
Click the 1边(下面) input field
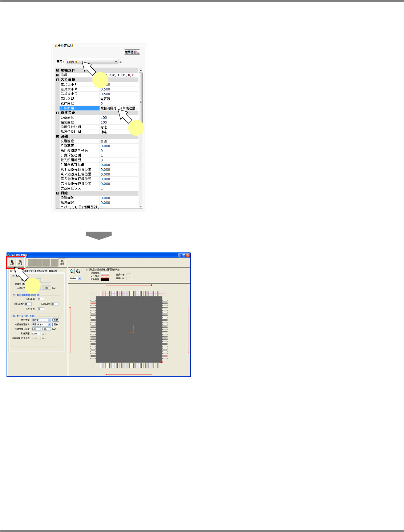click(41, 309)
